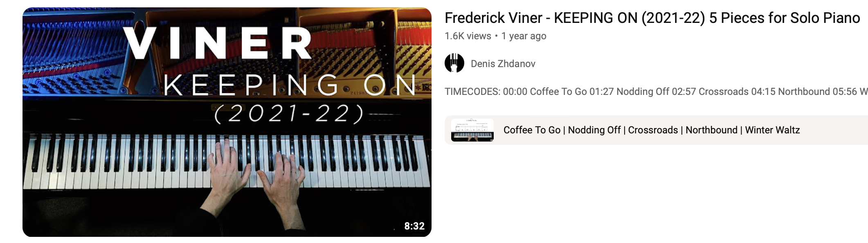This screenshot has width=868, height=243.
Task: Click the 1 year ago upload date
Action: tap(524, 36)
